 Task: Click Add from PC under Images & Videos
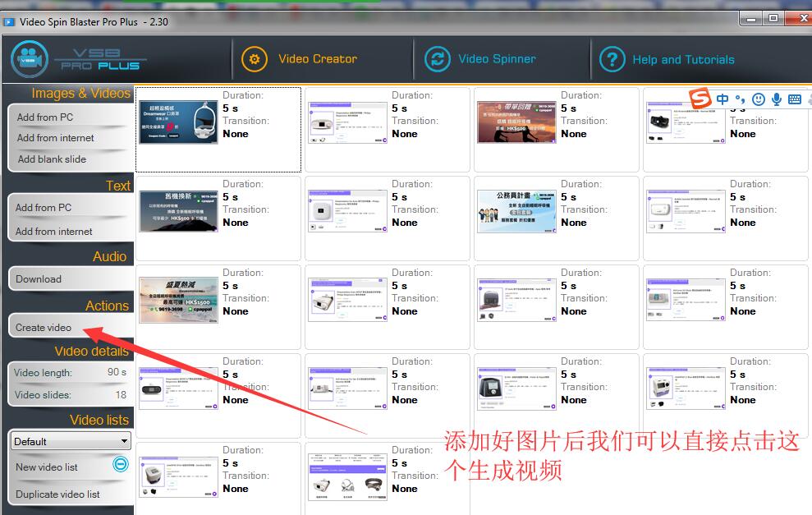point(45,117)
